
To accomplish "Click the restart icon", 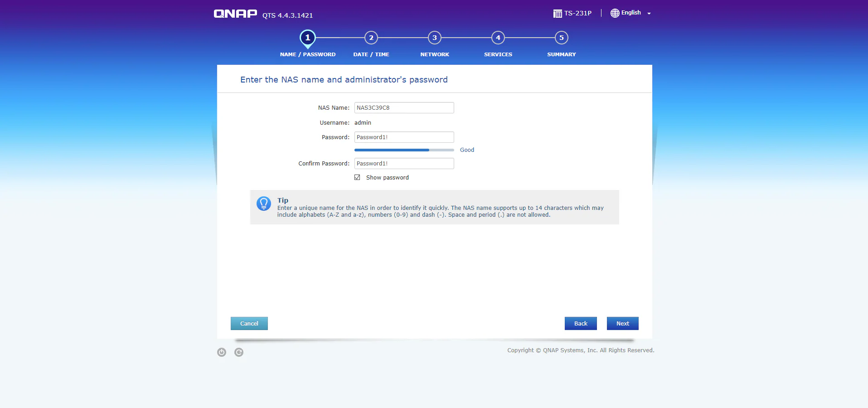I will click(x=239, y=352).
